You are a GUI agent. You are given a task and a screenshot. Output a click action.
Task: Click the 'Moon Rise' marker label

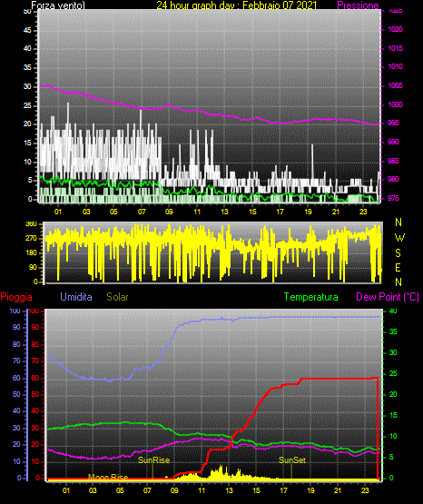tap(108, 477)
